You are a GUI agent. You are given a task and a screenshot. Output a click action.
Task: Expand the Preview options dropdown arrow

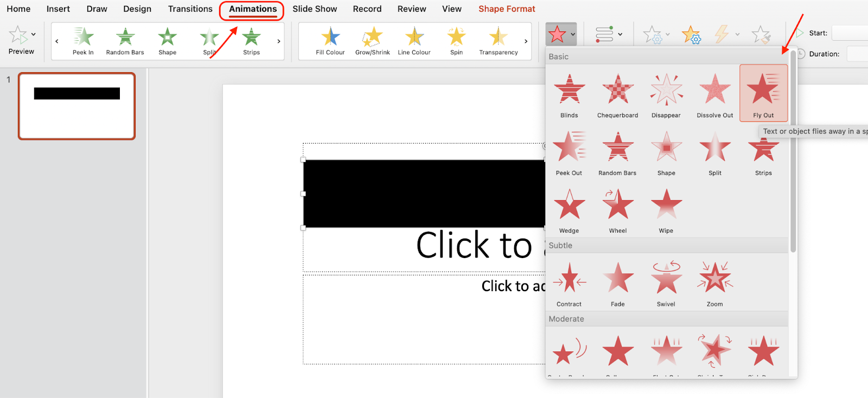(x=34, y=34)
